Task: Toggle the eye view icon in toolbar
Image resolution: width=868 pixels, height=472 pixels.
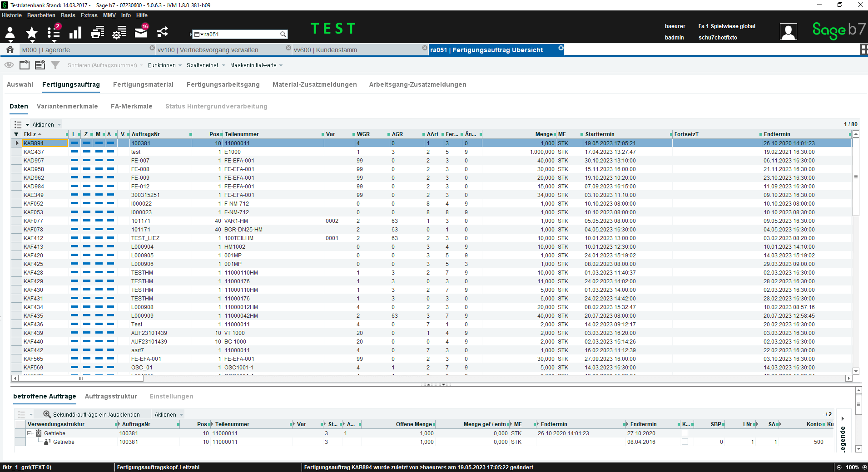Action: [9, 65]
